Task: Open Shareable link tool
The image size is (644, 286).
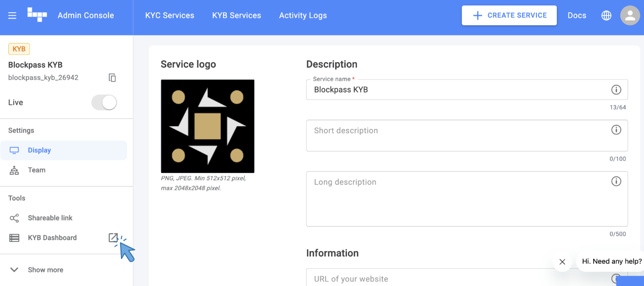Action: click(x=50, y=218)
